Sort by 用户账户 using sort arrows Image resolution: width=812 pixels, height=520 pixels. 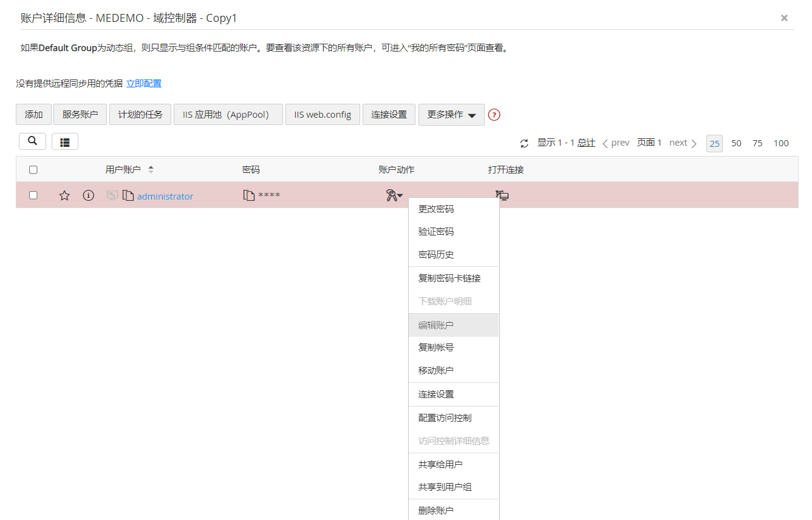(x=151, y=170)
